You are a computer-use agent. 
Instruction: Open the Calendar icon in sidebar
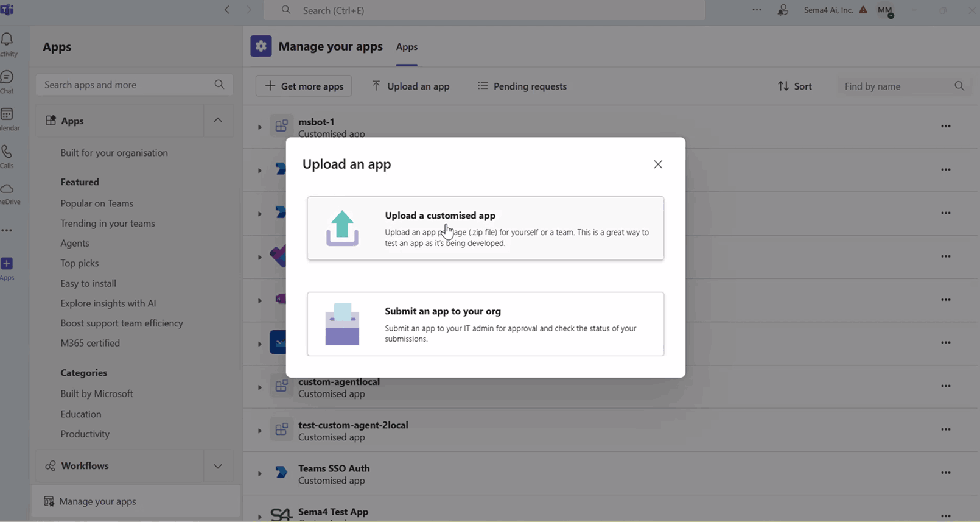click(x=7, y=115)
